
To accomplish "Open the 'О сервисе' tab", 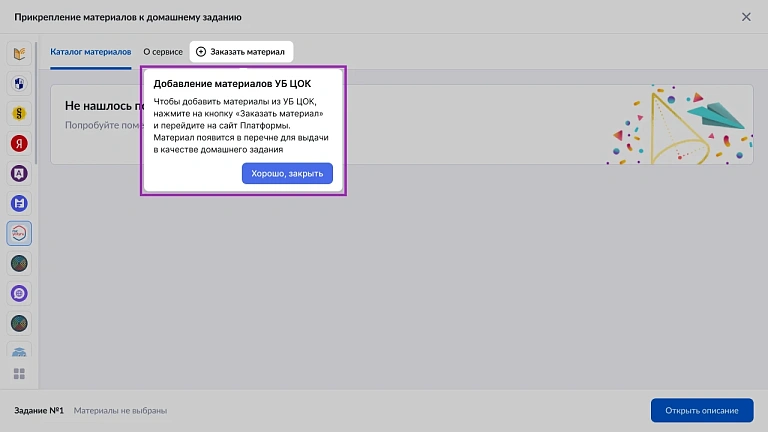I will [x=163, y=52].
